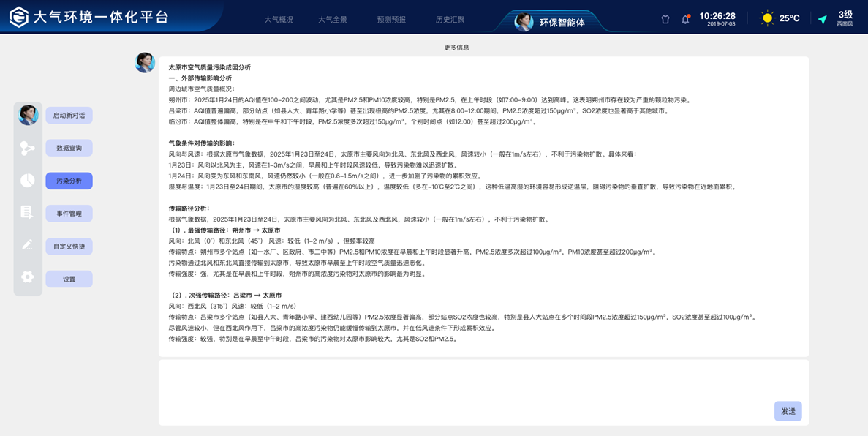Open the settings gear icon in sidebar
The height and width of the screenshot is (436, 868).
[28, 277]
